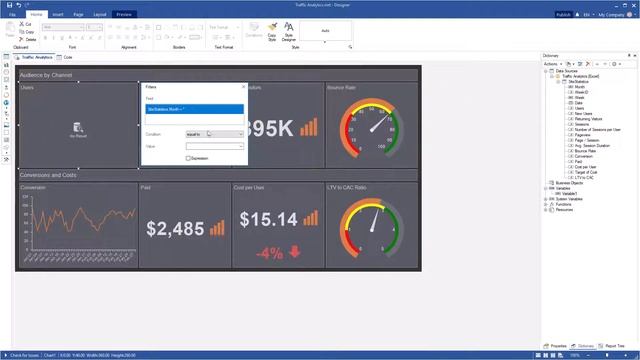Click the Cut command in Clipboard group
This screenshot has width=640, height=360.
click(25, 24)
